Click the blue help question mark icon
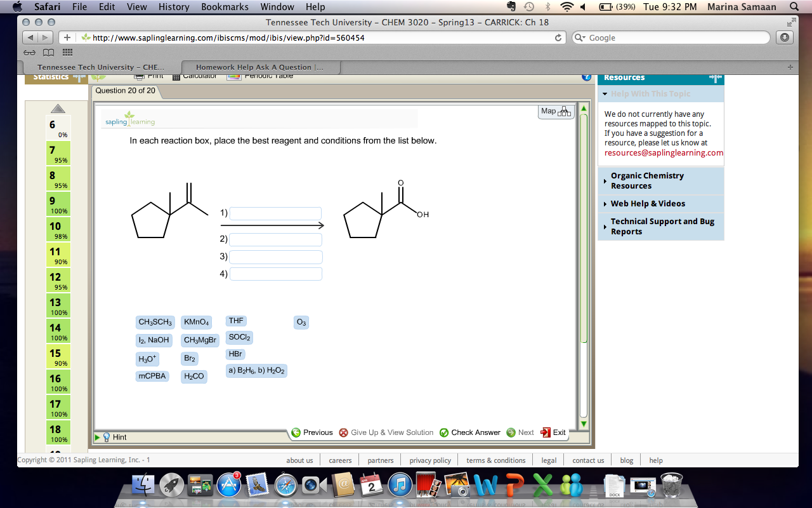Viewport: 812px width, 508px height. (585, 76)
